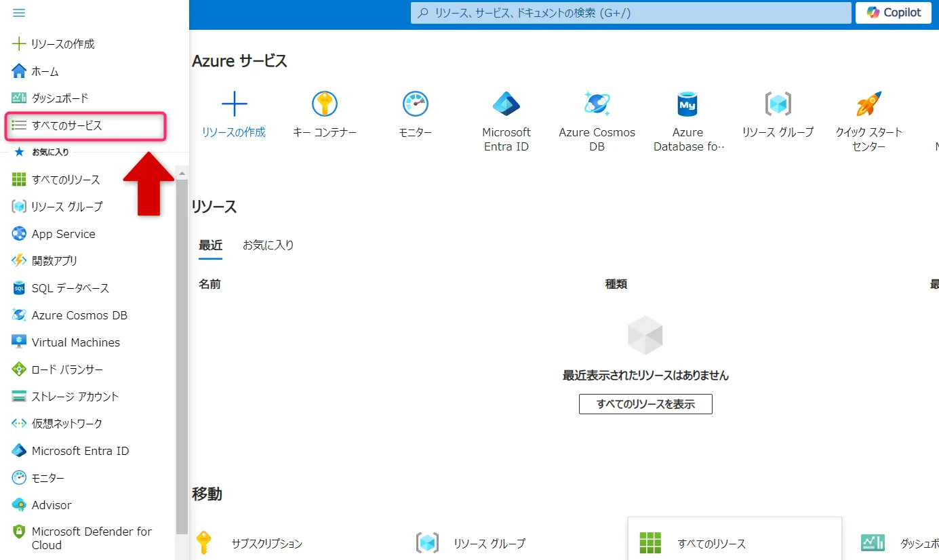Click the ホーム house icon in sidebar

point(19,71)
